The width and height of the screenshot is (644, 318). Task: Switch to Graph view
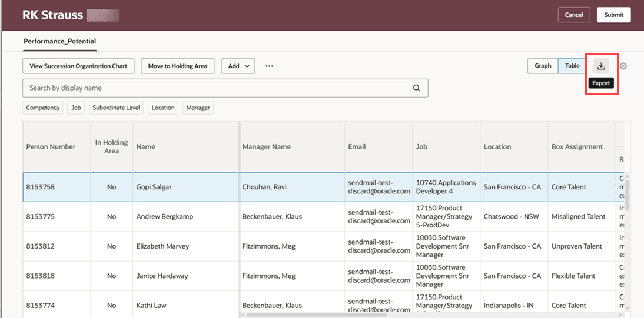[x=543, y=66]
